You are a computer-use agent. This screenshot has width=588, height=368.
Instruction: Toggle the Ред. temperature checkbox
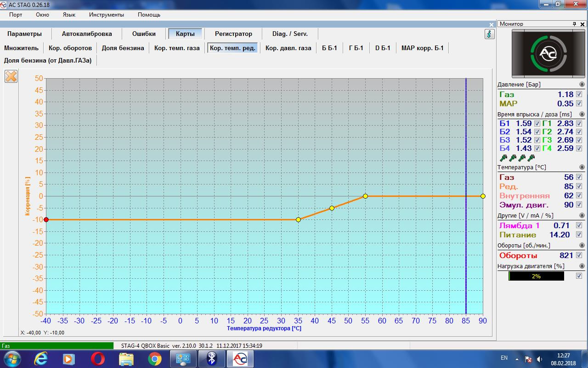tap(579, 186)
